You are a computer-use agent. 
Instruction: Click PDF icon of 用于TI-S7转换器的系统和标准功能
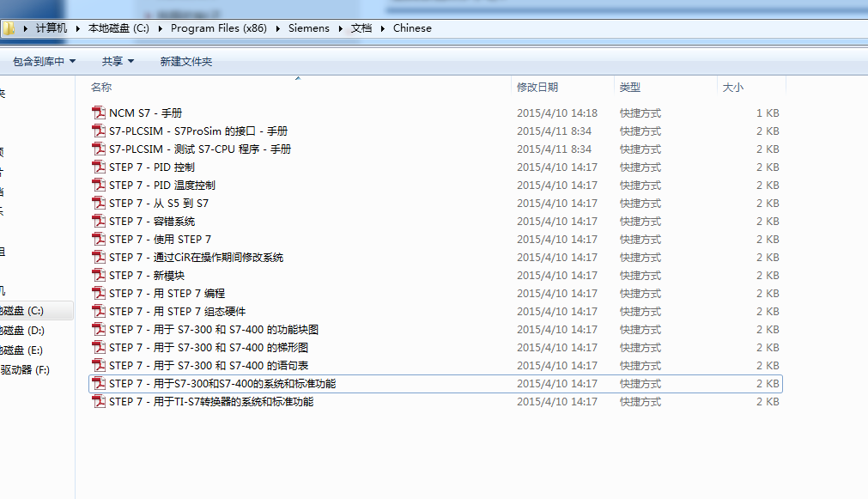99,401
